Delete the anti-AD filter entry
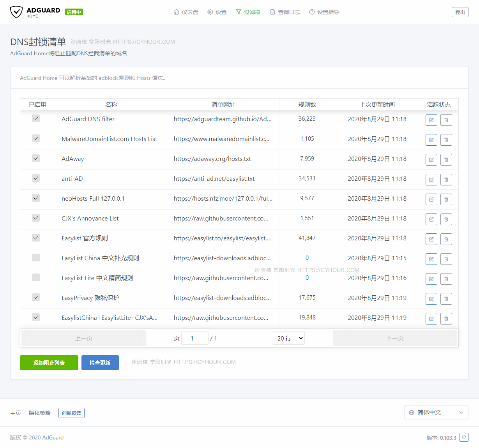This screenshot has width=479, height=448. (446, 180)
